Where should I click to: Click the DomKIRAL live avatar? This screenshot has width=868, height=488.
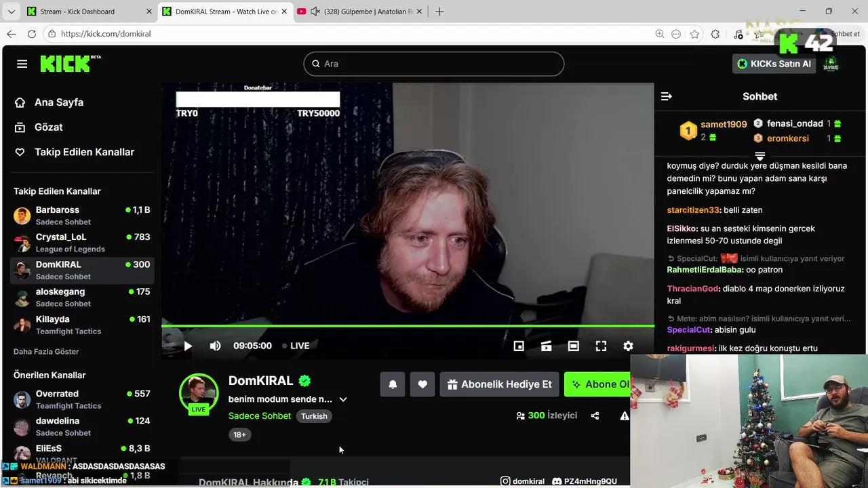199,392
